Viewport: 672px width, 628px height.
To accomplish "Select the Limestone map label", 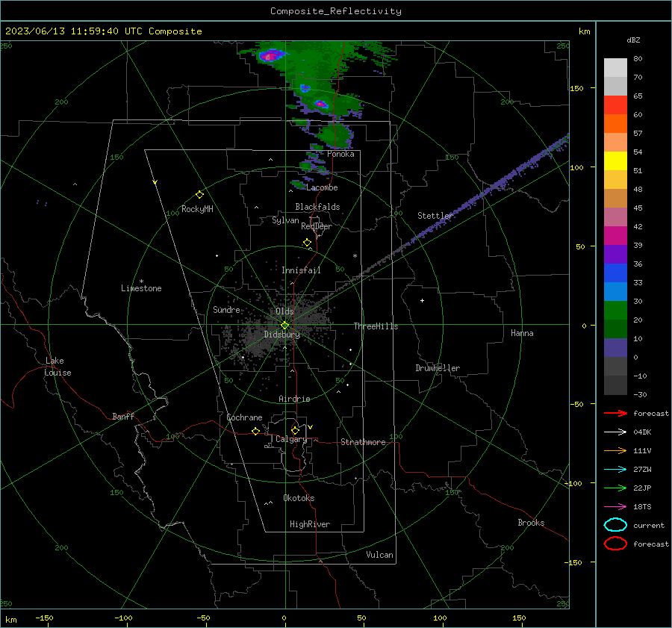I will (141, 288).
